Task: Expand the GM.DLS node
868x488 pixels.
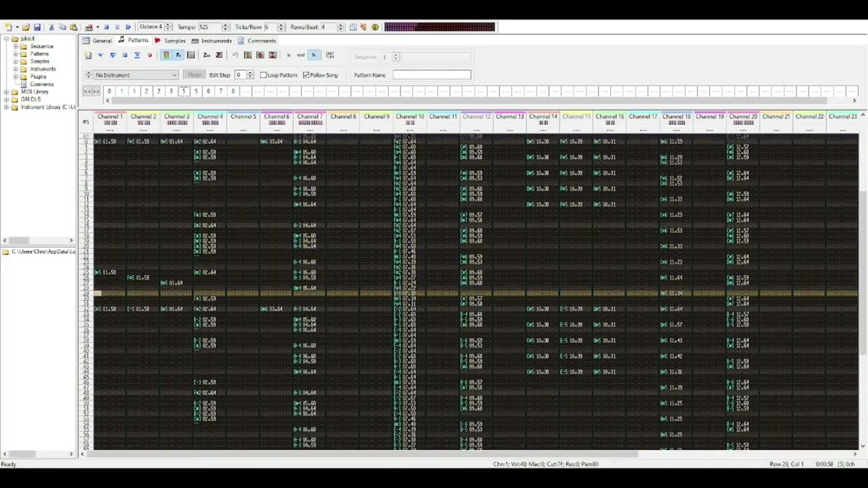Action: tap(6, 99)
